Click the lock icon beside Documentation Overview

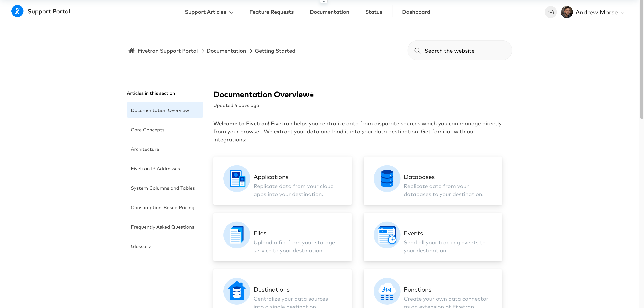312,95
